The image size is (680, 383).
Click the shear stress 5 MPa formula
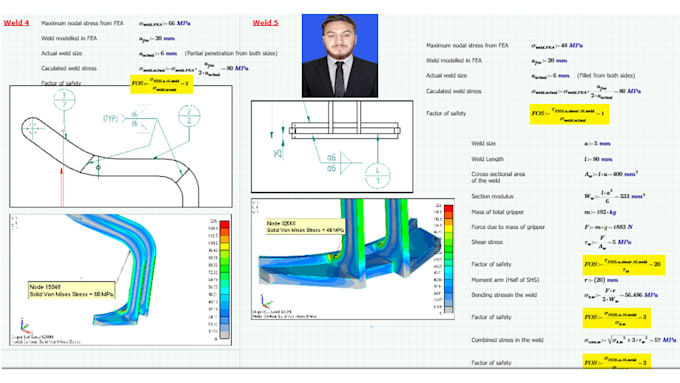coord(608,243)
